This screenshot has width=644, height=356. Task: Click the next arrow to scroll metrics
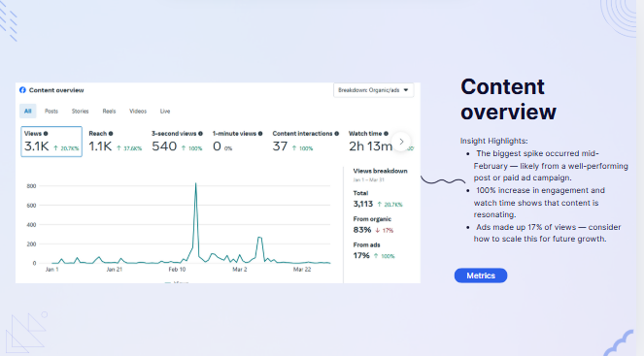pyautogui.click(x=401, y=142)
